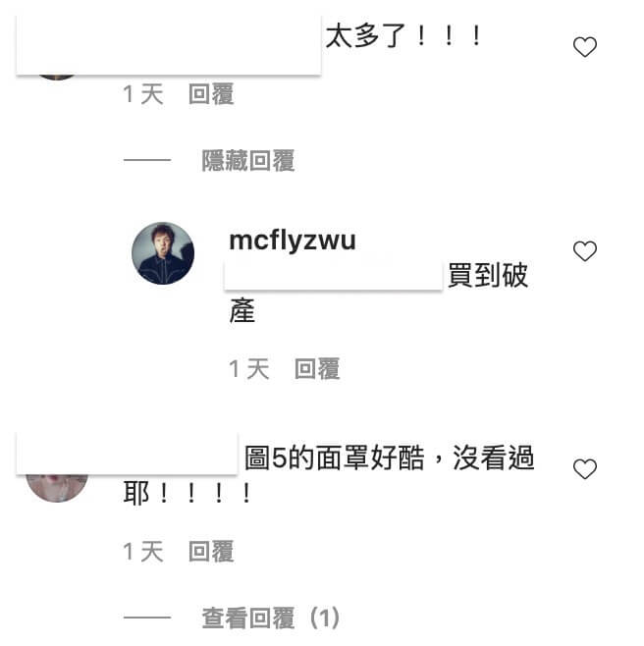Open the partially hidden avatar of the top commenter

(x=57, y=77)
